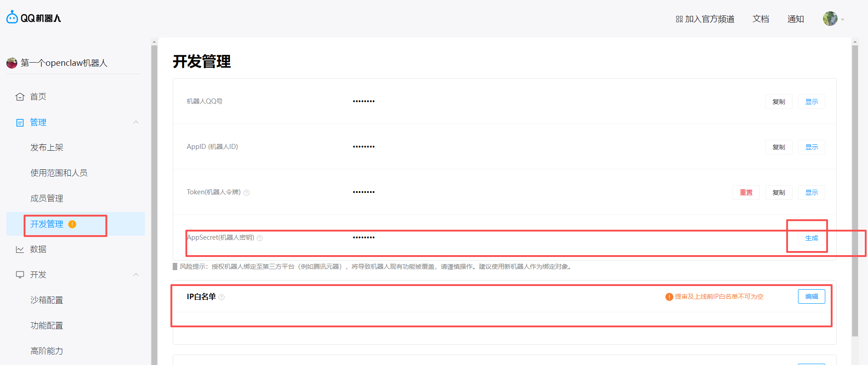Collapse the 管理 menu section chevron
Viewport: 868px width, 365px height.
135,122
